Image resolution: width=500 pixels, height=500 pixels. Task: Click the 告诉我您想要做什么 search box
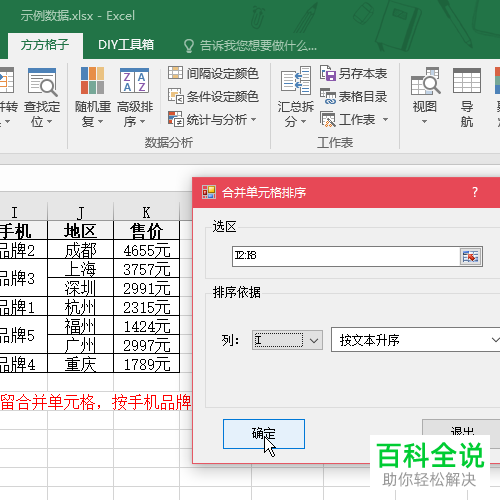[x=258, y=46]
